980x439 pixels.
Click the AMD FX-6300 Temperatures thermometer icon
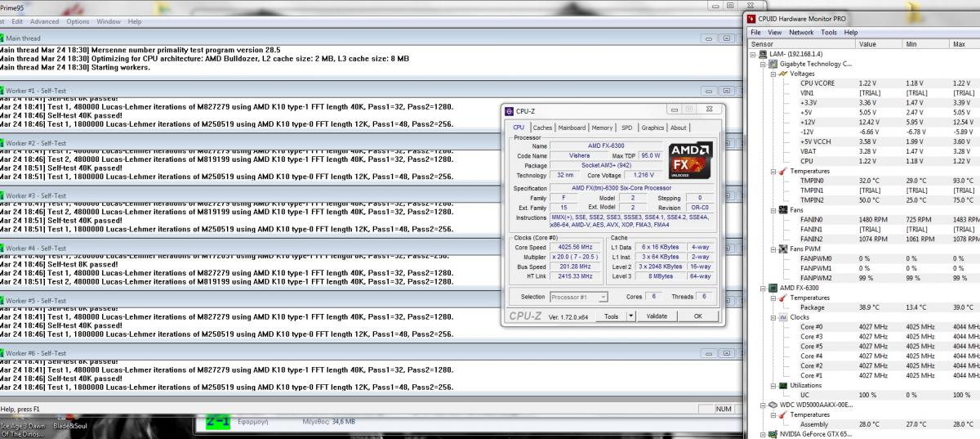[784, 298]
